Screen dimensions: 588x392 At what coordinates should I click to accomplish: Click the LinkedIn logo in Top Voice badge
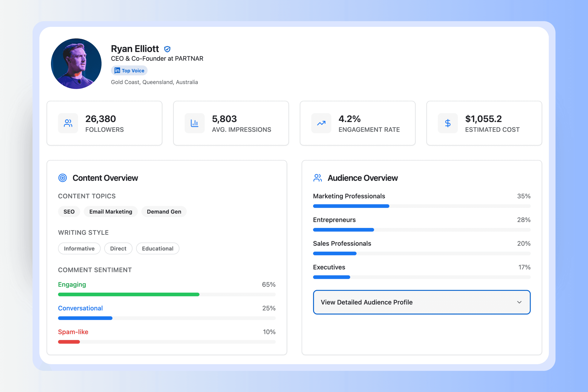[x=117, y=71]
